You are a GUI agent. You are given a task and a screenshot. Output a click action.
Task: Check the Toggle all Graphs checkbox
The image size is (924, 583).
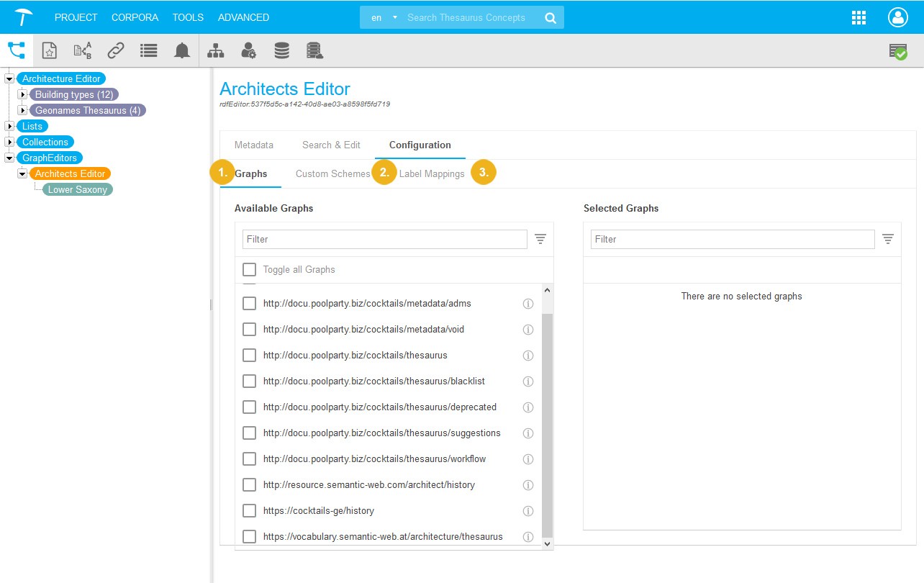point(250,269)
